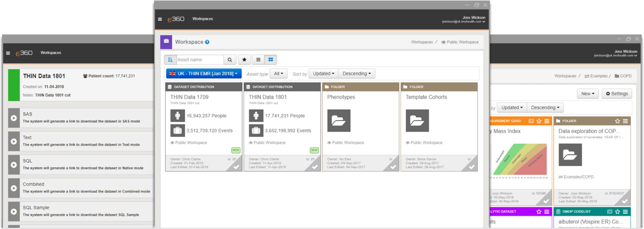Image resolution: width=644 pixels, height=229 pixels.
Task: Expand the Joss Wickson user menu in center window
Action: click(x=464, y=20)
